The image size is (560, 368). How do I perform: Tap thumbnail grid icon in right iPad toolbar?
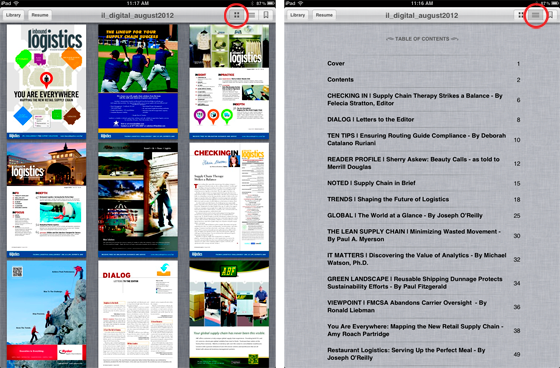pos(521,15)
